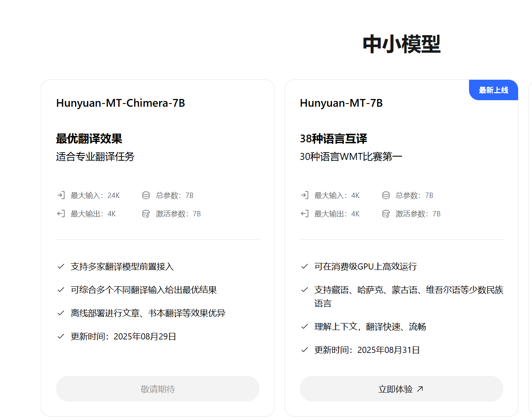The width and height of the screenshot is (532, 420).
Task: Click the total parameters icon on the Chimera-7B card
Action: 146,195
